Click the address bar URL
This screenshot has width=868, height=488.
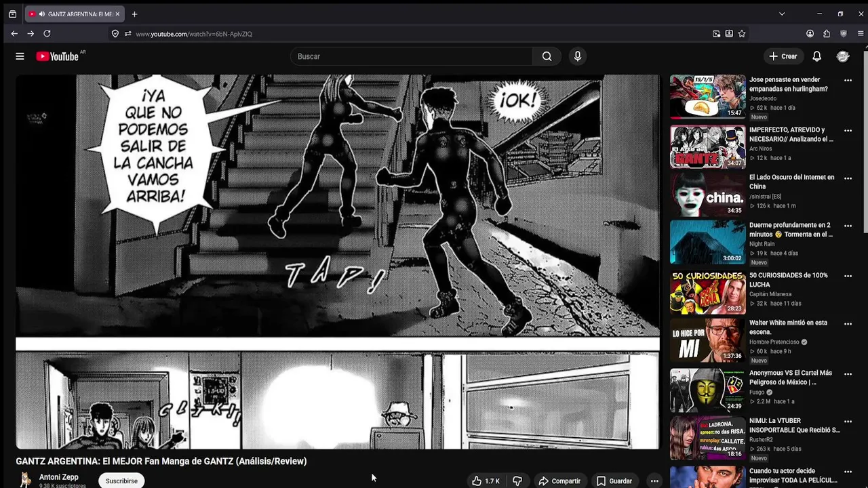coord(194,34)
